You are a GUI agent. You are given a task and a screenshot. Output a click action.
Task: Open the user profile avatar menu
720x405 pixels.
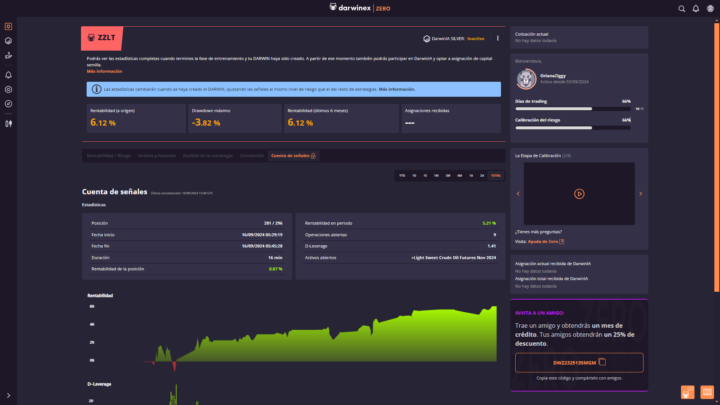[709, 8]
